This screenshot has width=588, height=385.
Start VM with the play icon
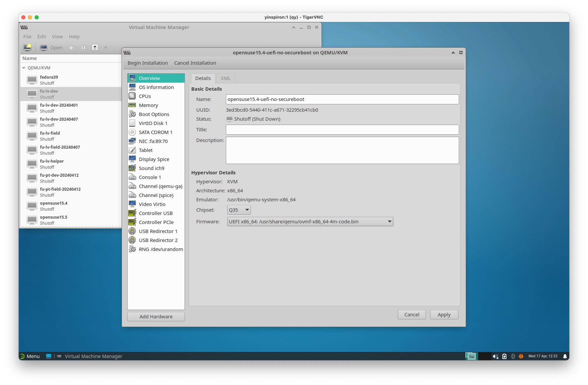[71, 48]
